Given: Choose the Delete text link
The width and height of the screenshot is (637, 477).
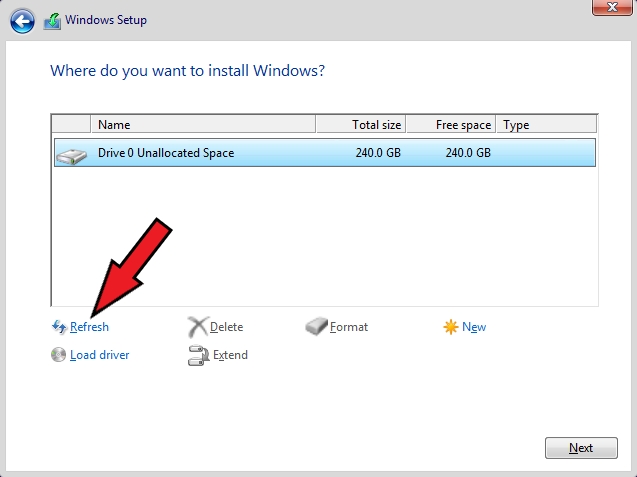Looking at the screenshot, I should pyautogui.click(x=226, y=327).
